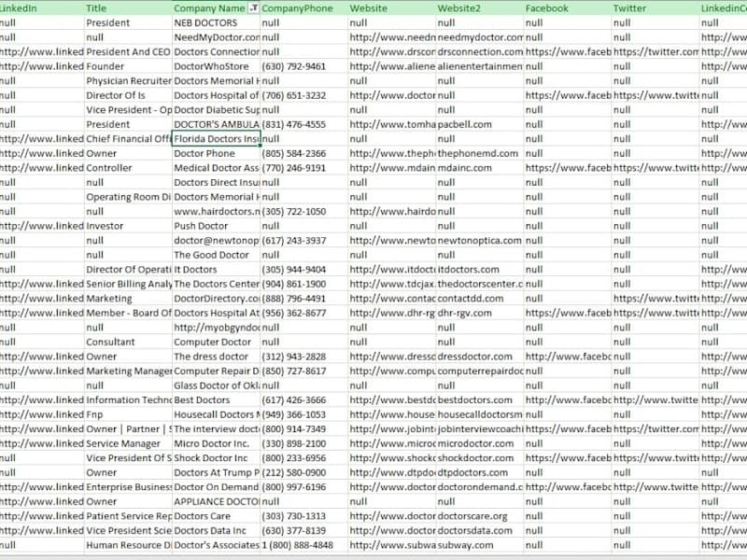This screenshot has width=747, height=560.
Task: Select phone number (888) 796-4491
Action: 304,299
